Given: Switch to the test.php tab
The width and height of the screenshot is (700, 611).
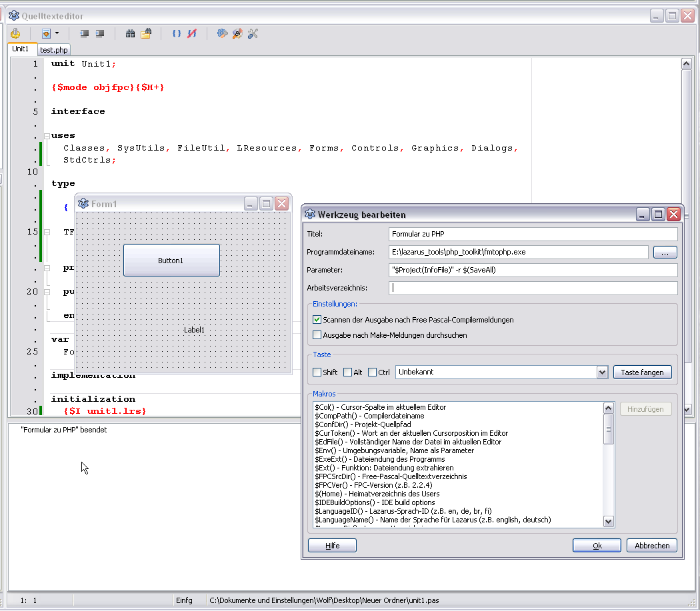Looking at the screenshot, I should tap(54, 50).
